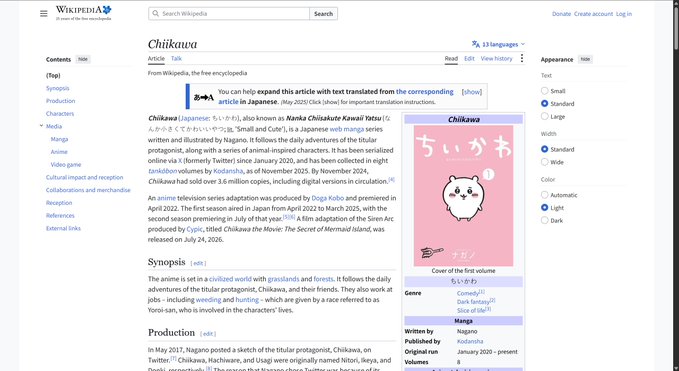Image resolution: width=679 pixels, height=371 pixels.
Task: Edit the Synopsis section
Action: [198, 263]
